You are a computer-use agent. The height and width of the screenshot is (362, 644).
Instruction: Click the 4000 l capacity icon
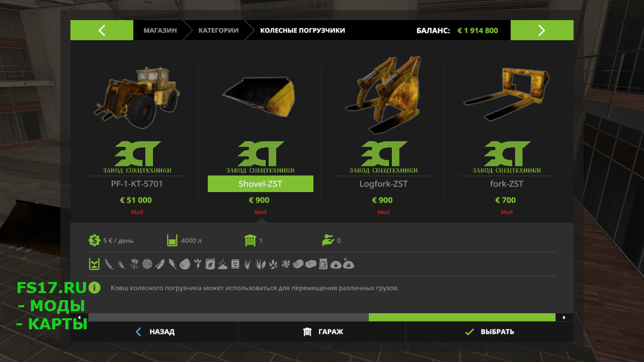[172, 240]
